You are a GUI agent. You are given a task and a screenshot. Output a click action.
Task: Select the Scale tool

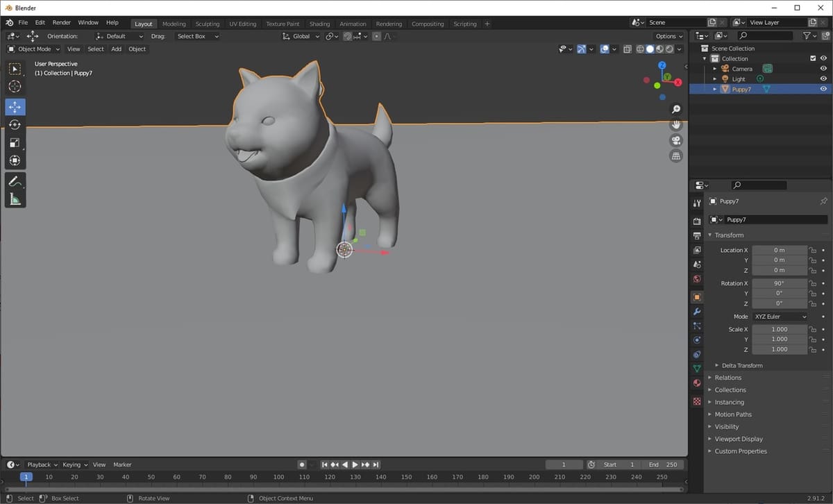[x=15, y=143]
